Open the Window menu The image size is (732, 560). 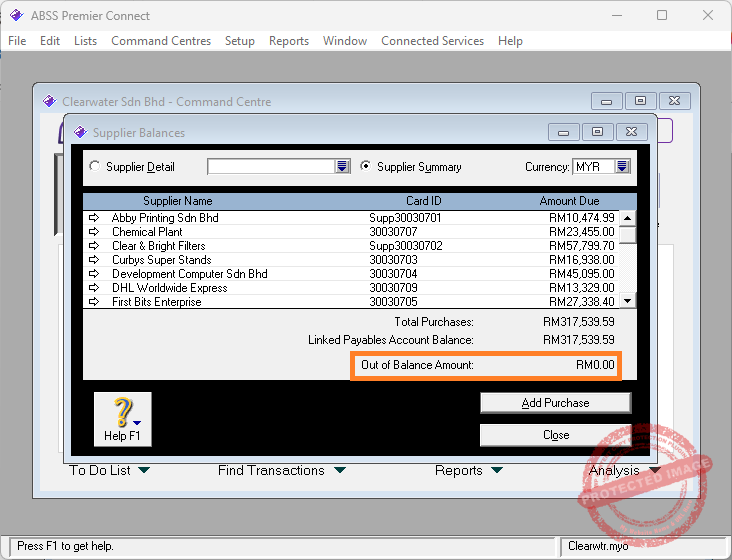coord(345,41)
